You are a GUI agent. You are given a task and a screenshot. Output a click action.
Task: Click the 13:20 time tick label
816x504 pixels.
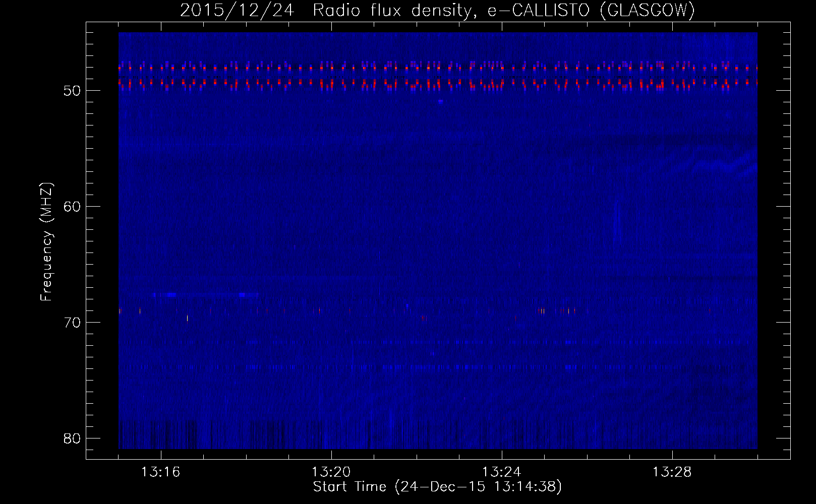coord(331,472)
